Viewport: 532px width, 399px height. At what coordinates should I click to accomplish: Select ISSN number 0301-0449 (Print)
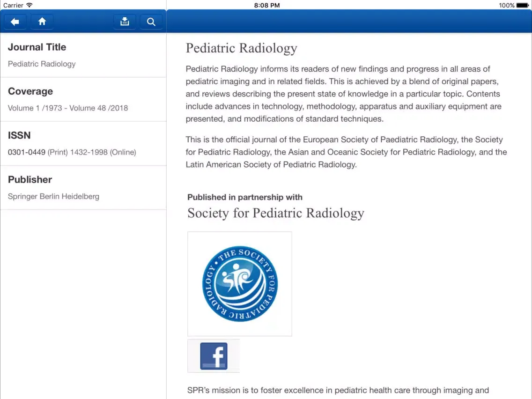pos(37,152)
